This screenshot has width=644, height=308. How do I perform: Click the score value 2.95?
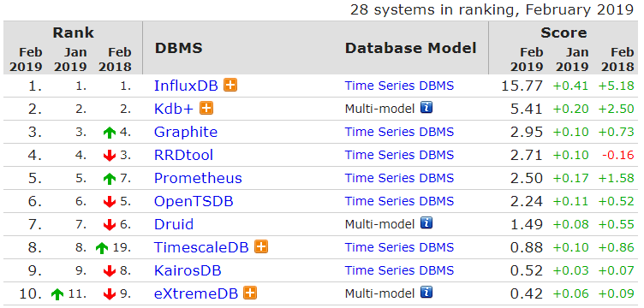tap(526, 132)
